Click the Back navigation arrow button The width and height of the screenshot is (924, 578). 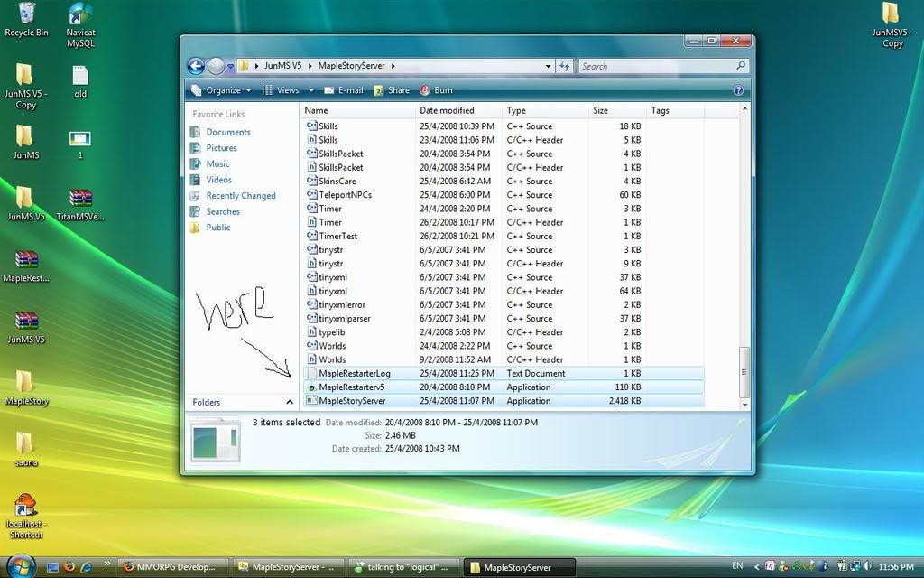pyautogui.click(x=196, y=66)
